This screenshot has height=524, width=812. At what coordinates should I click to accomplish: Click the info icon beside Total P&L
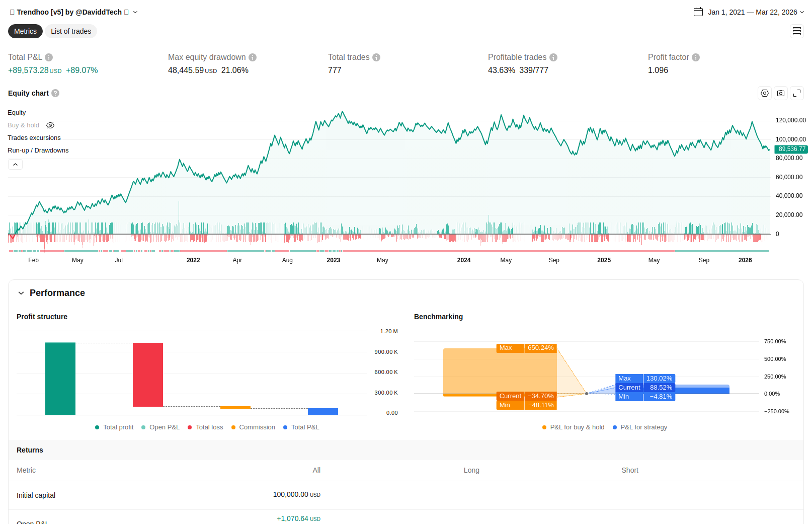tap(49, 57)
